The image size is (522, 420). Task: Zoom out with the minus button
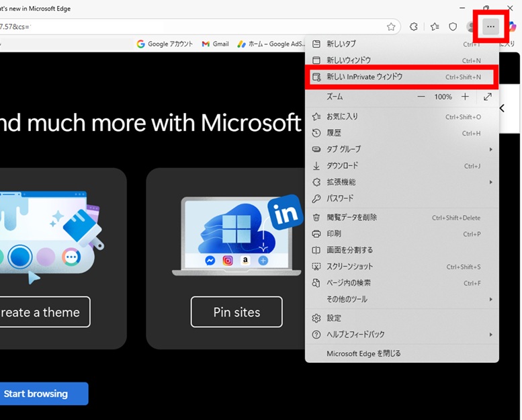tap(421, 97)
